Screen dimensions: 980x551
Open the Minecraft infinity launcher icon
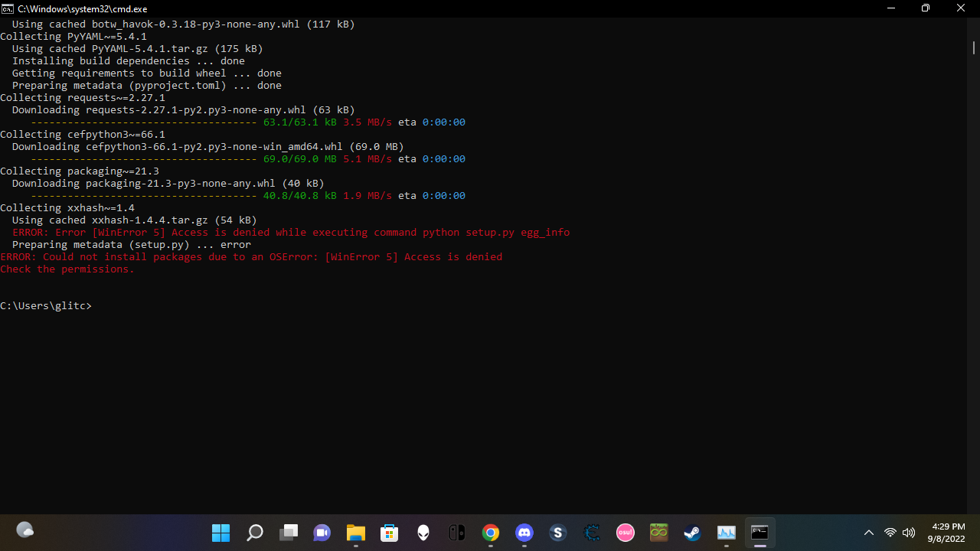[x=659, y=533]
